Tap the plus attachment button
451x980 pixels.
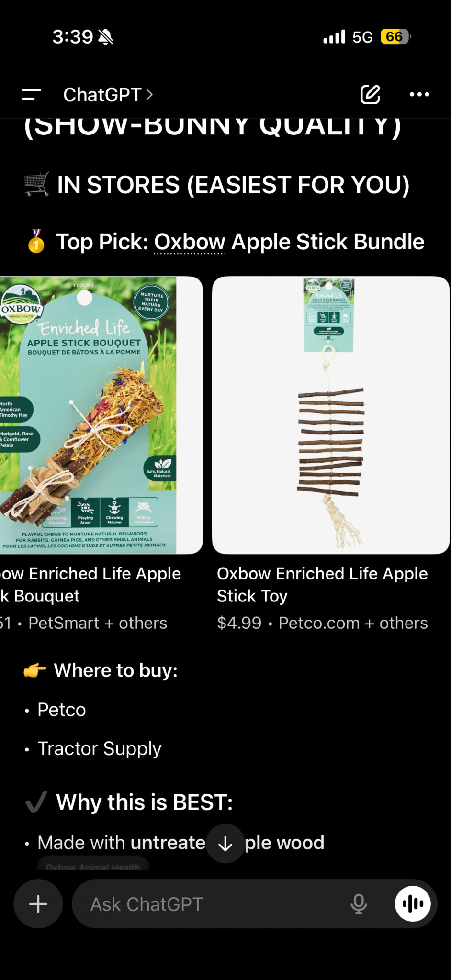(x=38, y=904)
